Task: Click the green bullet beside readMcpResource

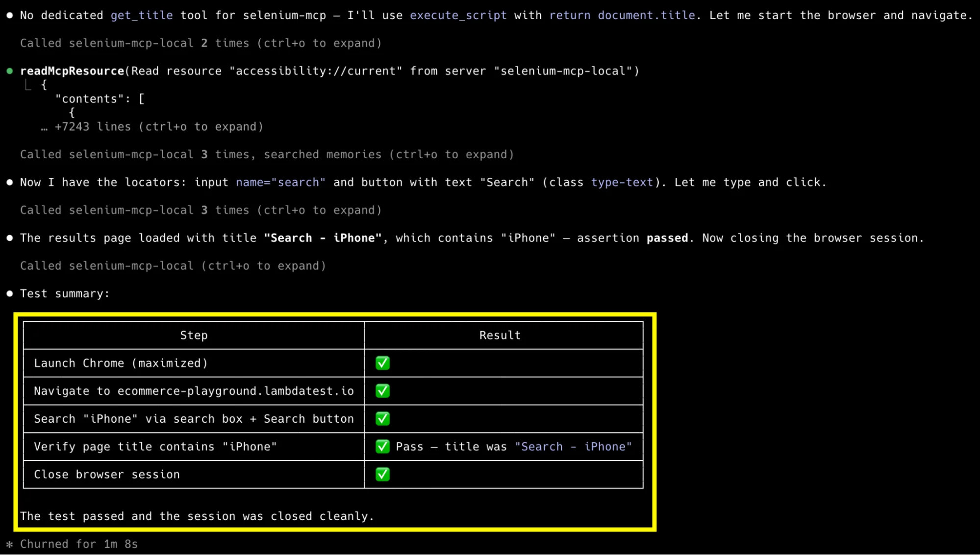Action: pyautogui.click(x=9, y=71)
